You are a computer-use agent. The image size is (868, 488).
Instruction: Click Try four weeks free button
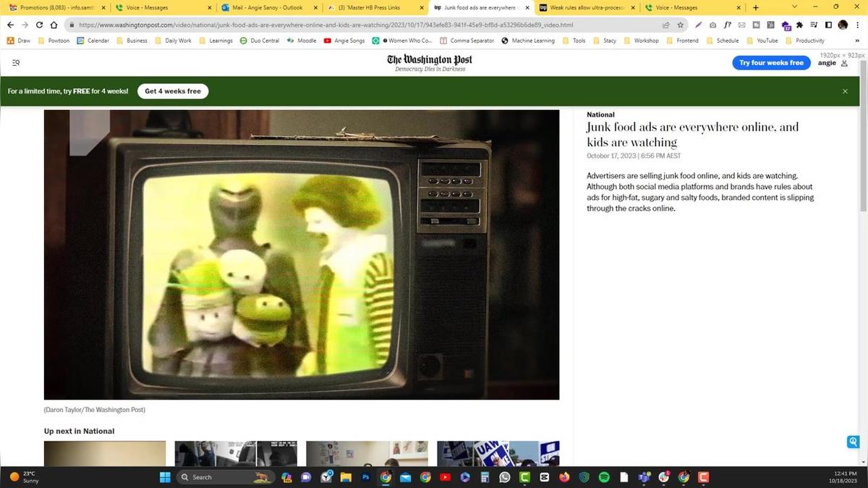pyautogui.click(x=771, y=63)
